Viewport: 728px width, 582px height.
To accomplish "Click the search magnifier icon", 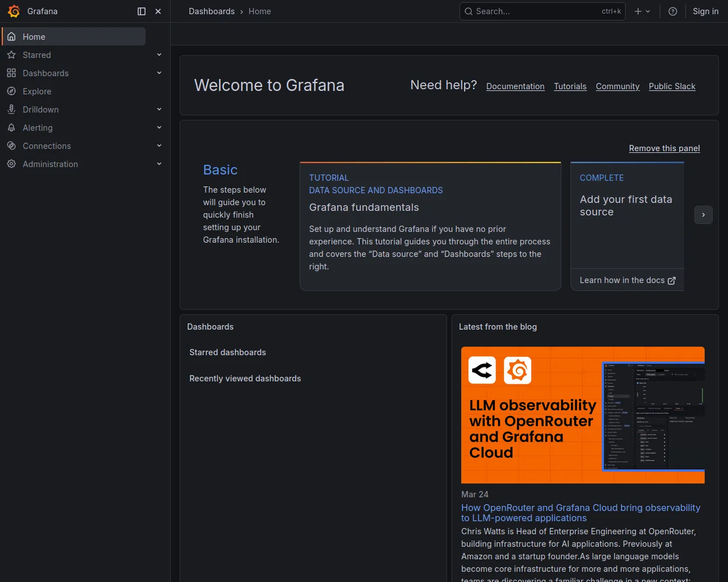I will click(x=468, y=11).
